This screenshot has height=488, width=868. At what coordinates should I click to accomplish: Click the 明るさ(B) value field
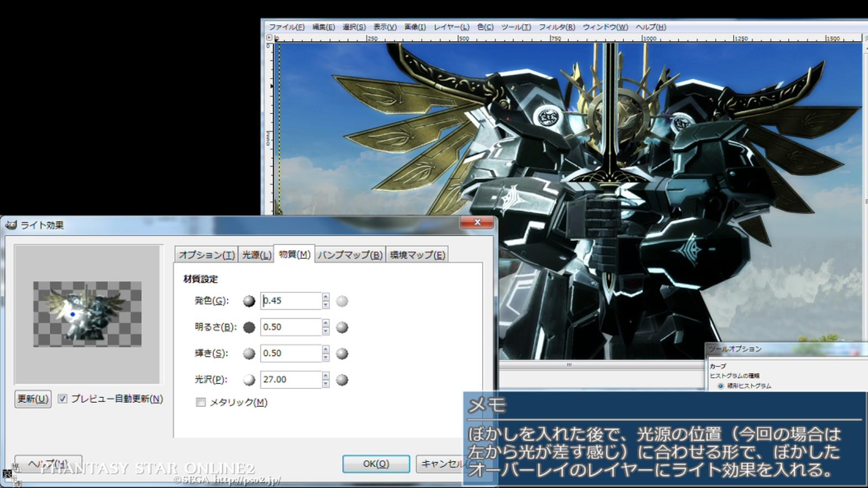pyautogui.click(x=291, y=327)
